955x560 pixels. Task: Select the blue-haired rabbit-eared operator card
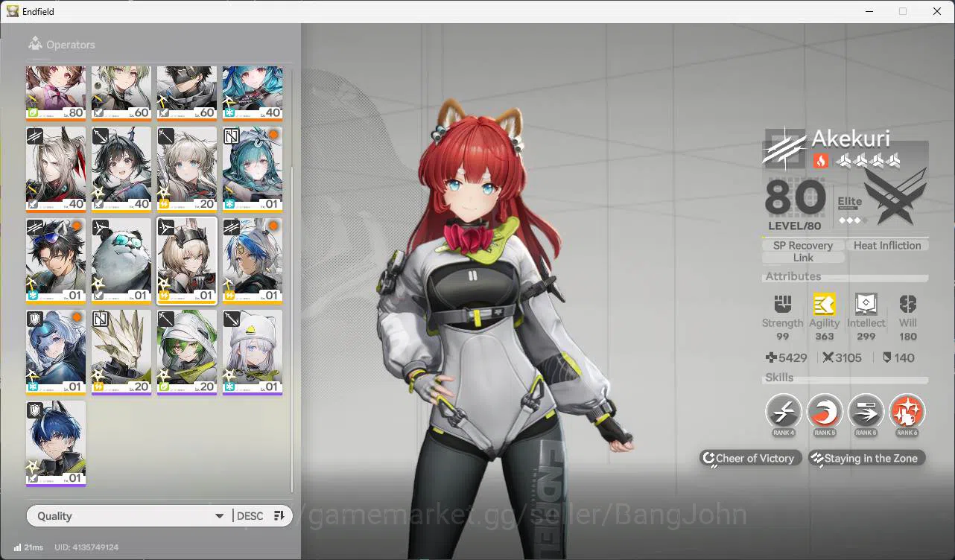tap(253, 261)
